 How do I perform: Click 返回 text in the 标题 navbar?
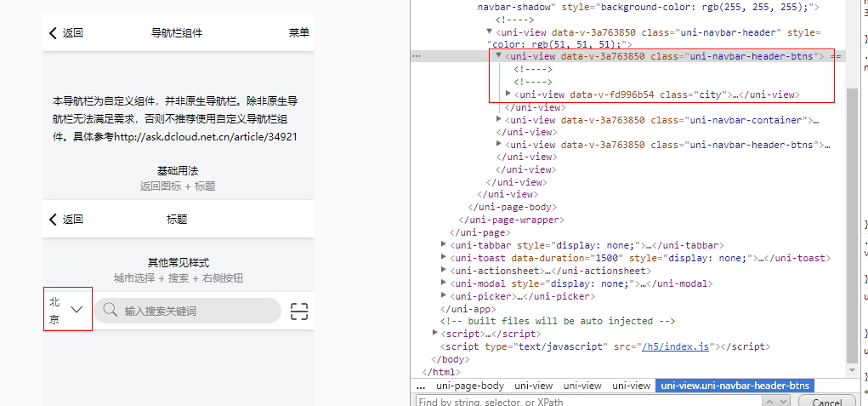(x=72, y=220)
